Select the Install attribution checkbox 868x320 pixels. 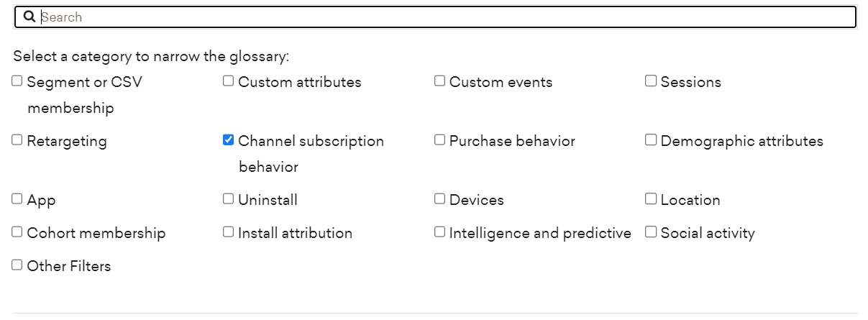pos(229,232)
